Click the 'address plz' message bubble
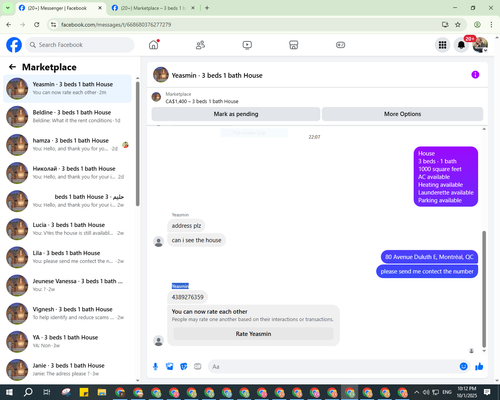 (186, 226)
